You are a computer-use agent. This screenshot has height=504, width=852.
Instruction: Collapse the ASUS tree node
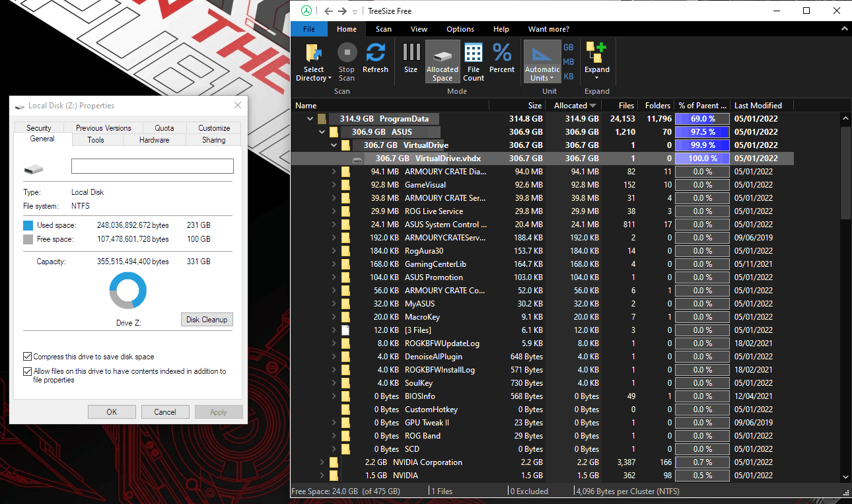[322, 132]
